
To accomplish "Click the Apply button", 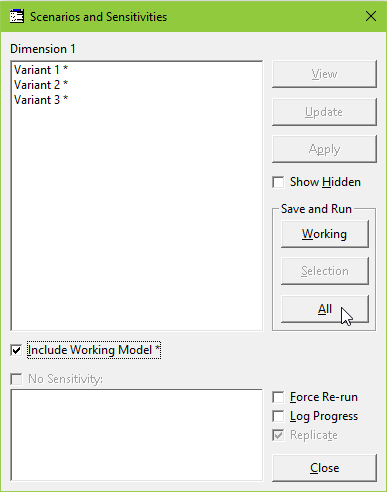I will tap(324, 149).
